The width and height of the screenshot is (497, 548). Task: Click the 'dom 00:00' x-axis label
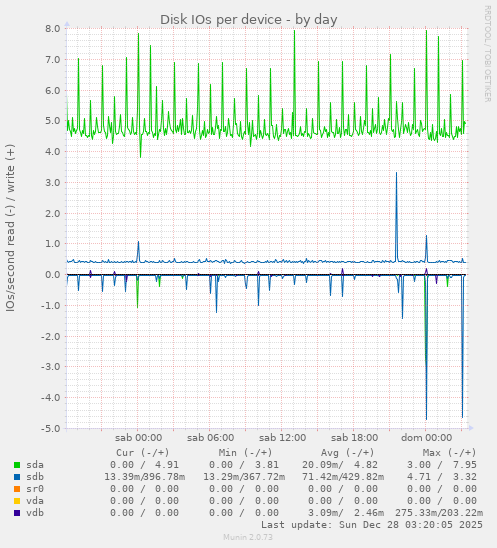coord(426,438)
